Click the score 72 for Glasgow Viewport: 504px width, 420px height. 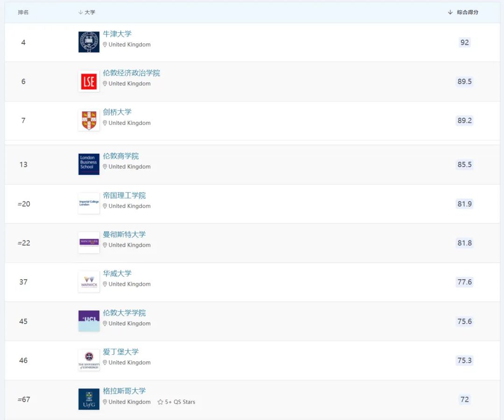point(464,399)
